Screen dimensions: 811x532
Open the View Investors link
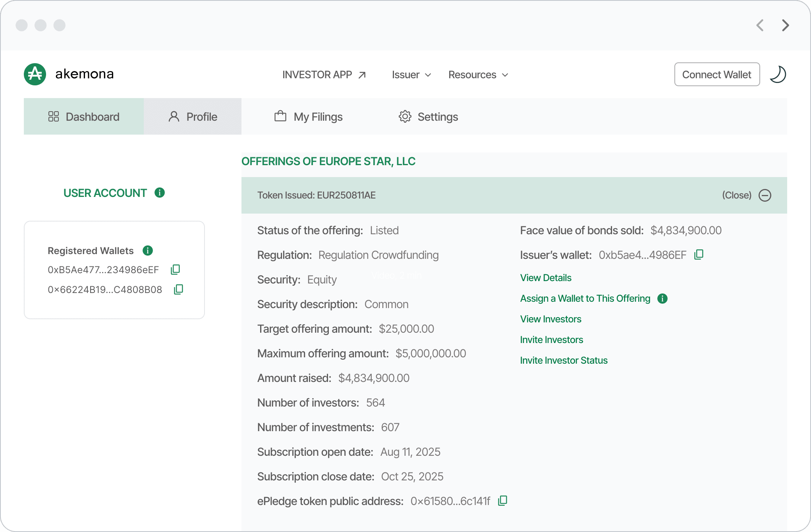(550, 319)
